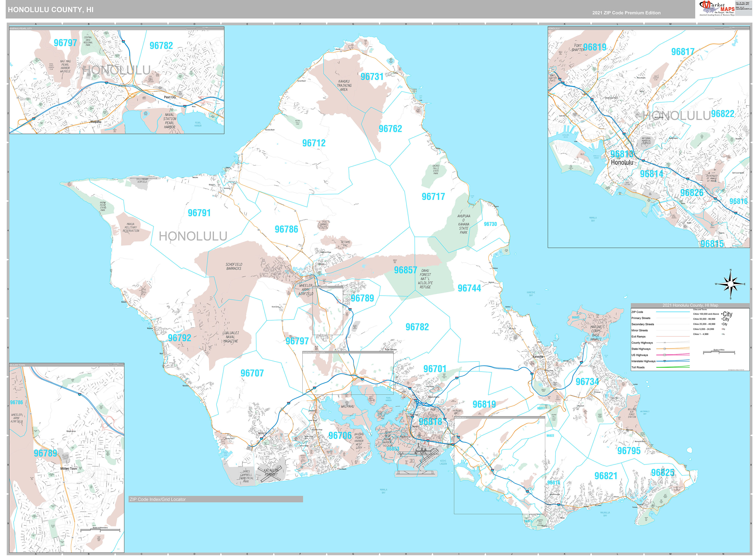Click "Interstate Highways" legend entry
This screenshot has width=756, height=556.
[x=643, y=361]
